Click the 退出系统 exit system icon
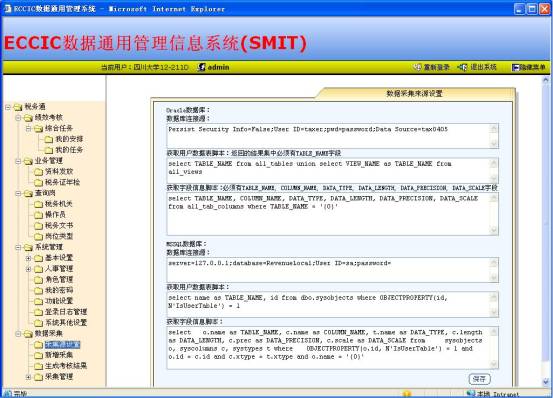 click(x=462, y=67)
